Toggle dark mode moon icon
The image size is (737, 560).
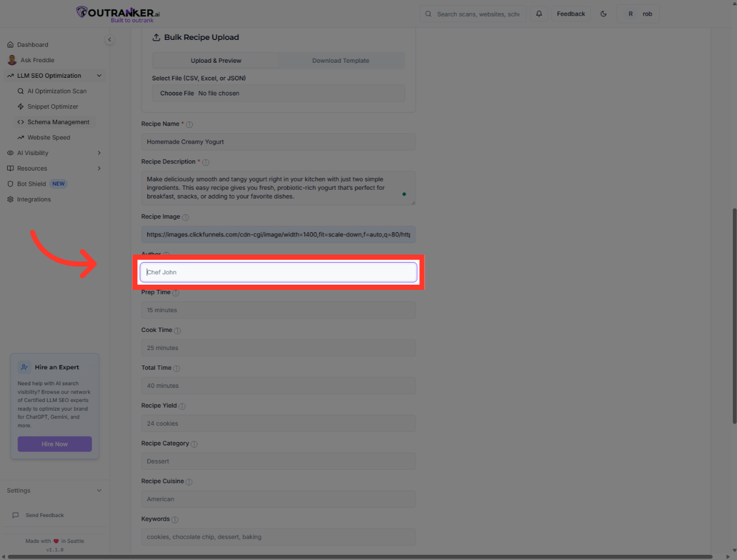tap(603, 14)
